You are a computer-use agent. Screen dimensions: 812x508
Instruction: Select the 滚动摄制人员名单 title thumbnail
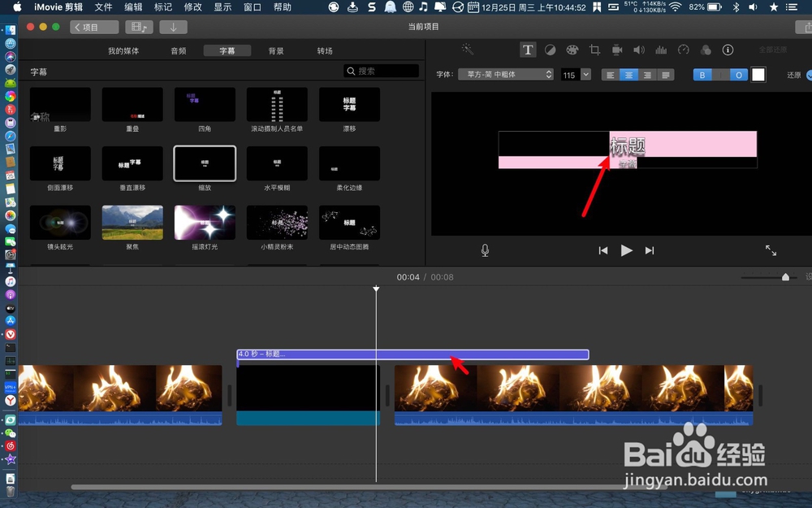(x=277, y=104)
